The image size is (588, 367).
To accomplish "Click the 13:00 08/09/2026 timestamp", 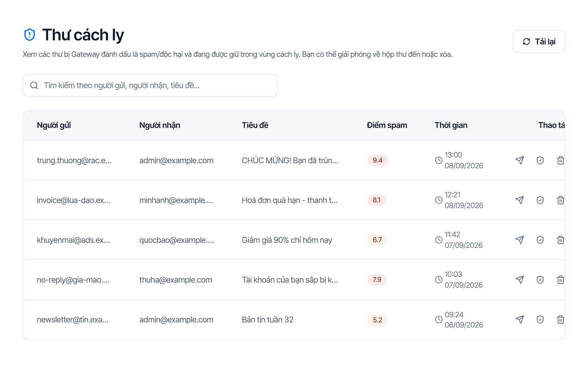I will [464, 160].
